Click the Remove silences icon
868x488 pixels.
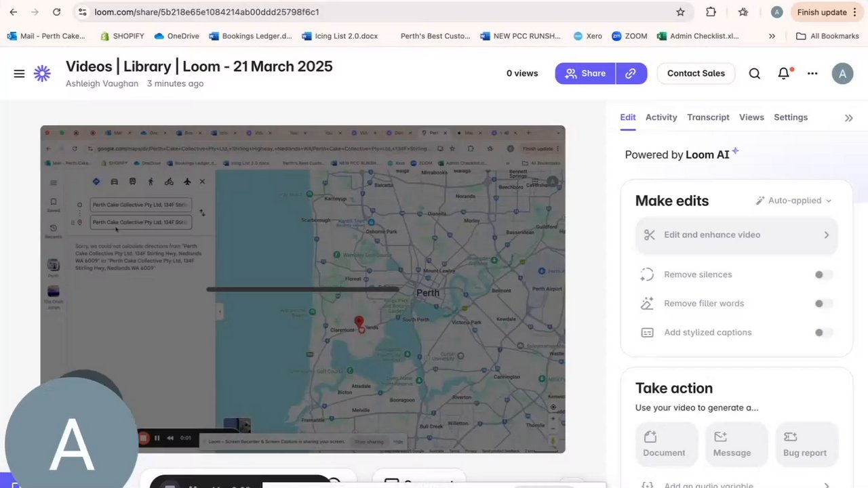647,274
